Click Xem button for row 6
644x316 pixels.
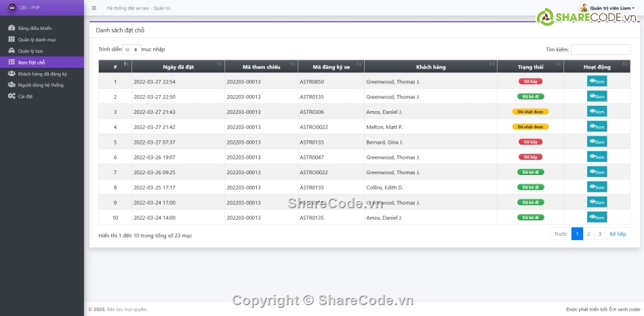(597, 157)
